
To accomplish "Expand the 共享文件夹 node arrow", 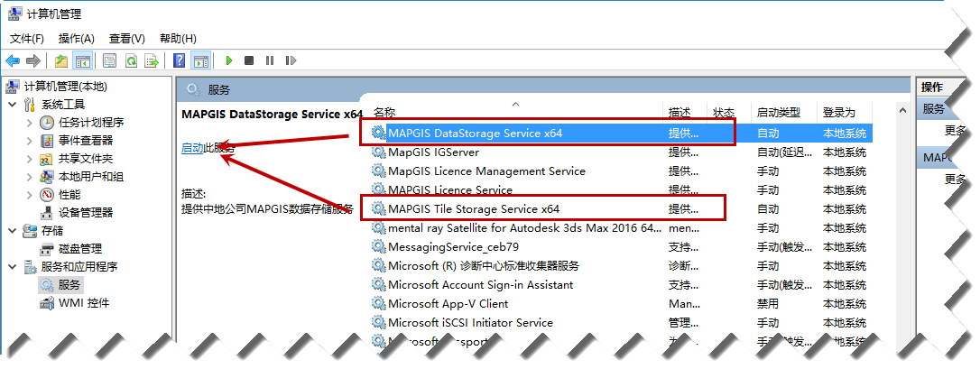I will [x=30, y=159].
